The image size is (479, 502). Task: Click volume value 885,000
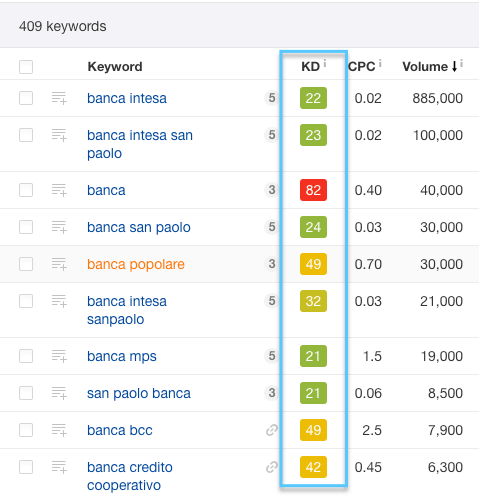coord(438,98)
